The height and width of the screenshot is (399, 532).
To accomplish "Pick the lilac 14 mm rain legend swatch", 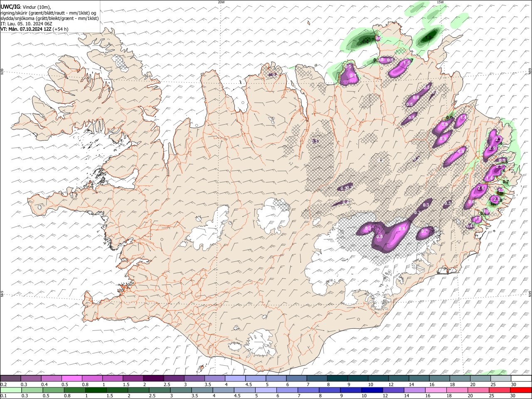I will (414, 390).
